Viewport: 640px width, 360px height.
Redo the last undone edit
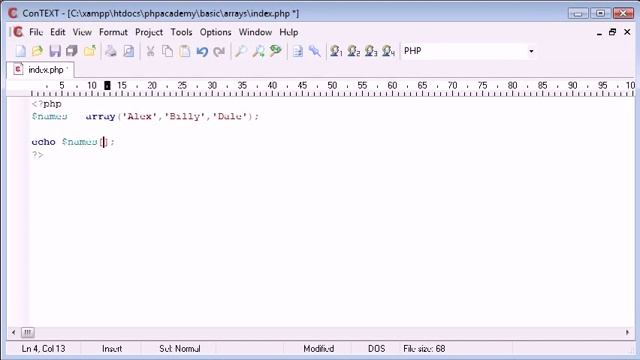219,51
